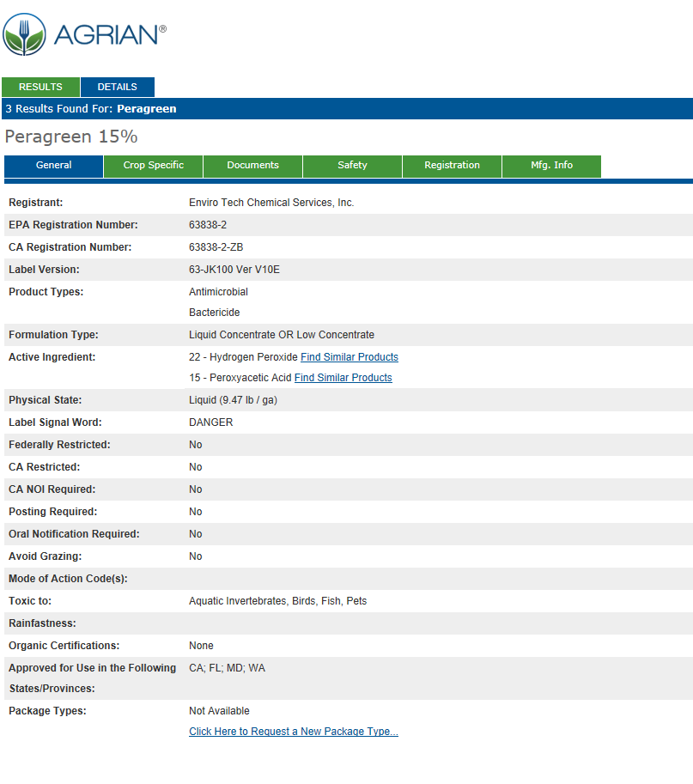Click the Peragreen 15% product heading
This screenshot has width=693, height=784.
point(71,137)
